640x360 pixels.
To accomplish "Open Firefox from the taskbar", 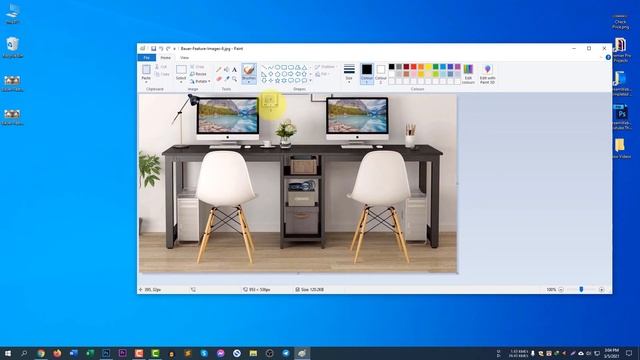I will 57,353.
